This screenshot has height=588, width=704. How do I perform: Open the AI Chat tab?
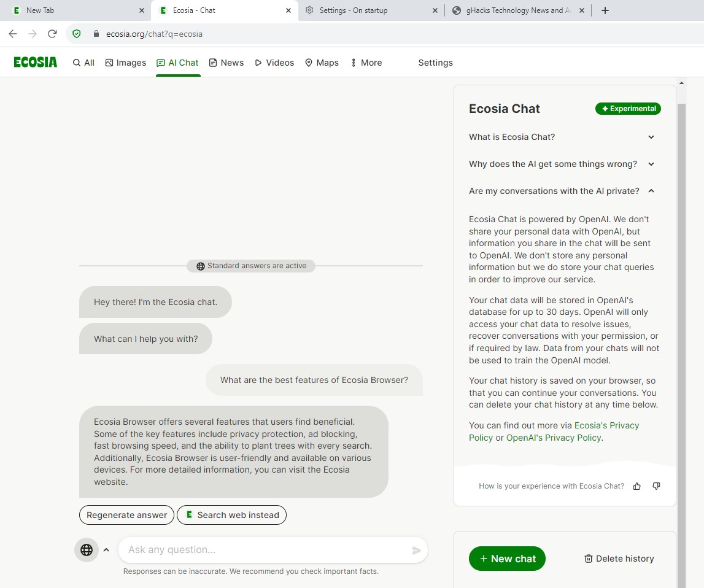pyautogui.click(x=177, y=62)
